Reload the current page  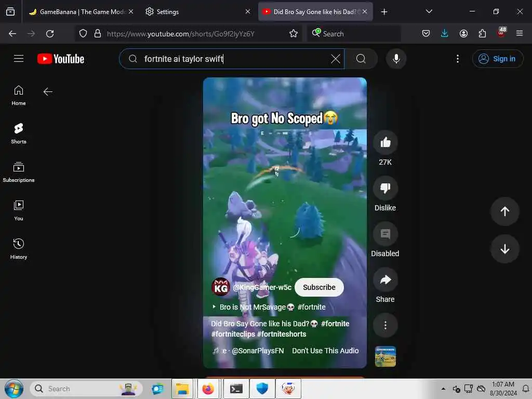(x=50, y=34)
